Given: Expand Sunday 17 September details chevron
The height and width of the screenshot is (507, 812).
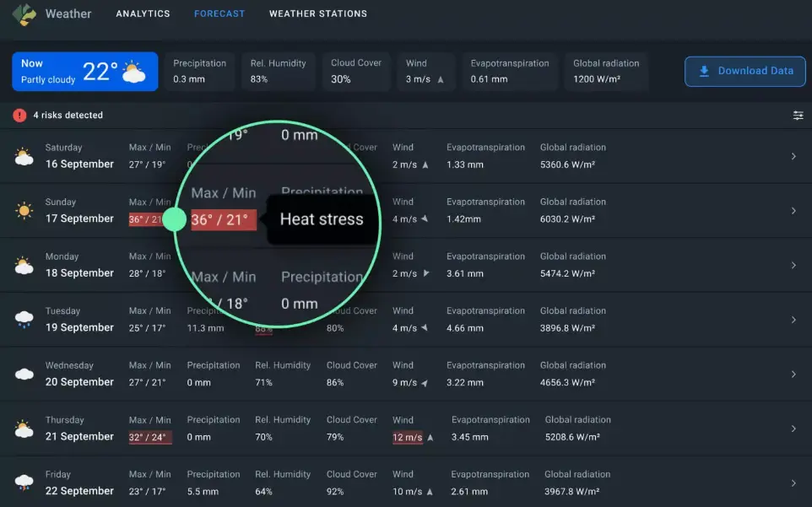Looking at the screenshot, I should pos(793,211).
